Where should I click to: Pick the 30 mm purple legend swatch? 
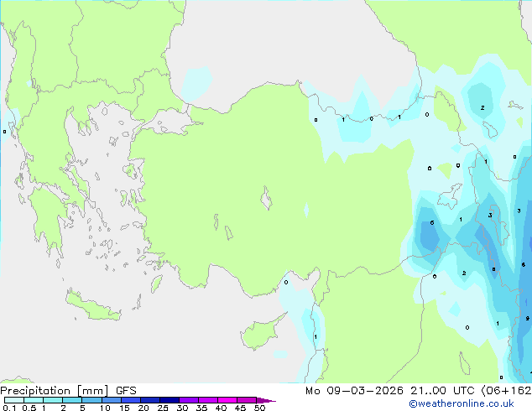189,400
